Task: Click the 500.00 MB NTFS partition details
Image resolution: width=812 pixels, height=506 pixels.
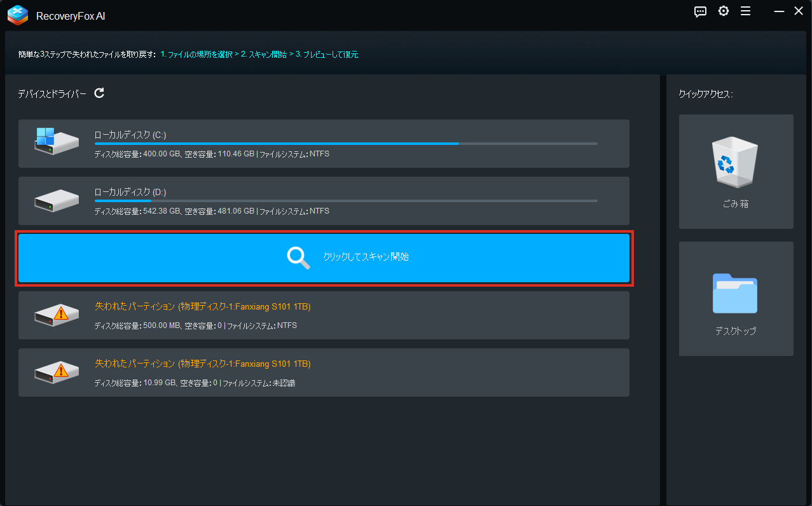Action: click(196, 325)
